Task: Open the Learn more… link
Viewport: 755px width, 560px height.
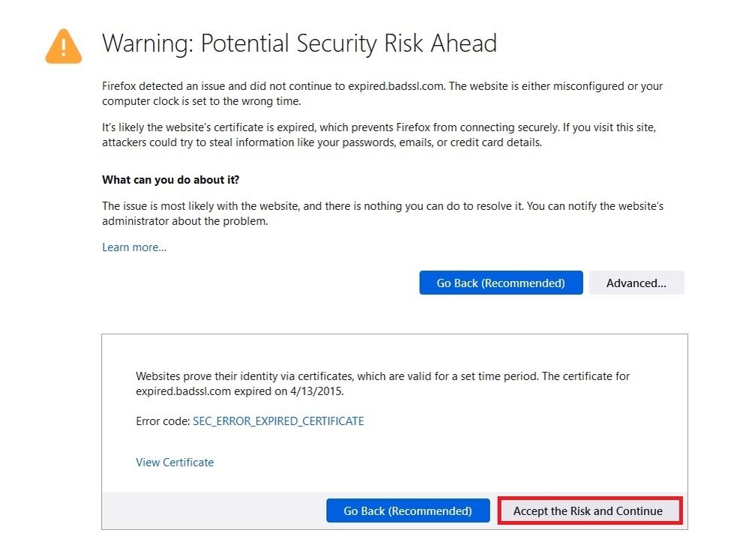Action: pyautogui.click(x=134, y=247)
